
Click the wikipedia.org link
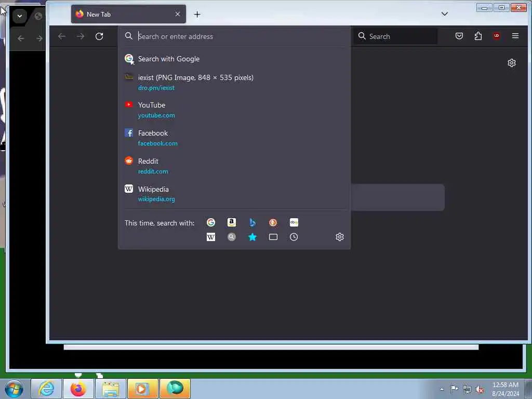(x=156, y=199)
